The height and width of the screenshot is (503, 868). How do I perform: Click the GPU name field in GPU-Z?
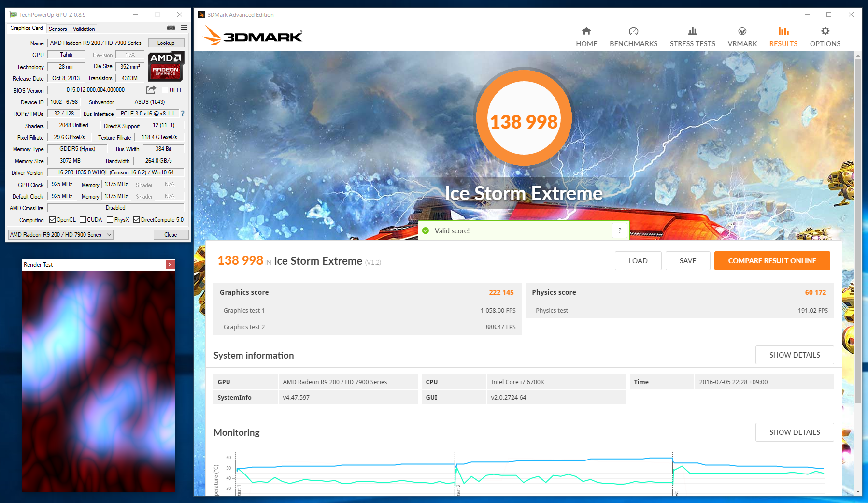(96, 43)
